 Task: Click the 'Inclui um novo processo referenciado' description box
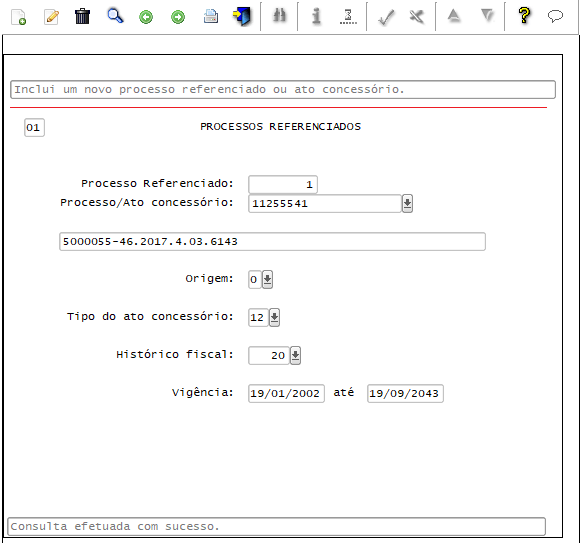[283, 90]
